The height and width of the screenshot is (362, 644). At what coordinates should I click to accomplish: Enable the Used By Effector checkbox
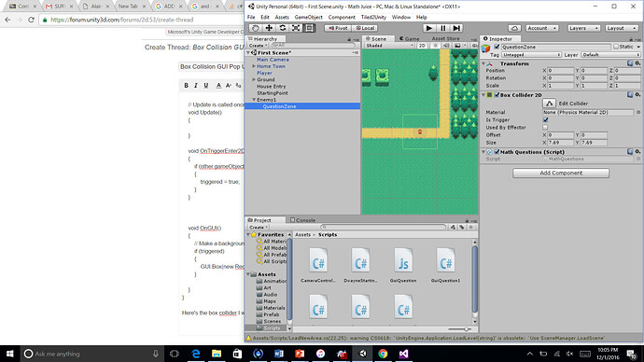[x=545, y=127]
